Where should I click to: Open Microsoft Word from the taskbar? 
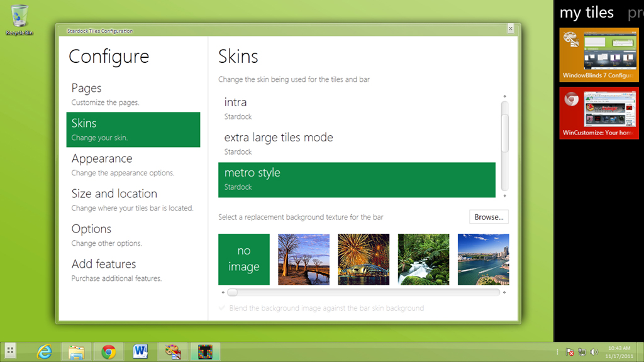coord(140,352)
